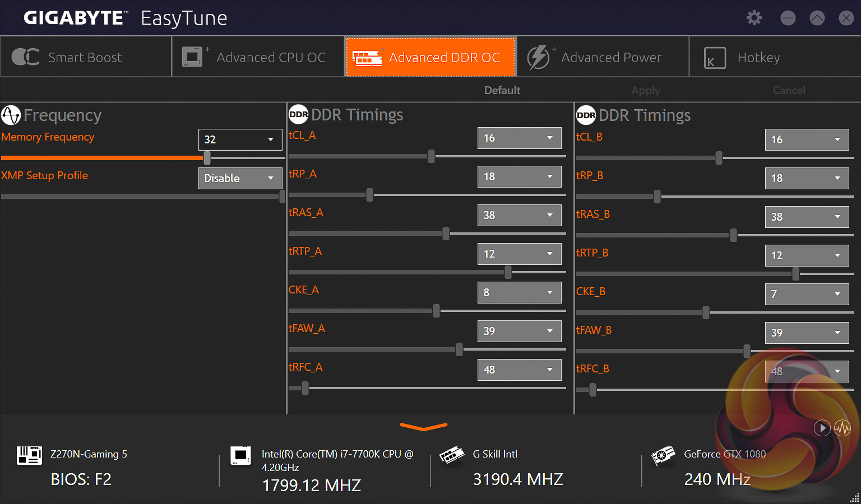Open the CKE_B value dropdown
The width and height of the screenshot is (861, 504).
(x=807, y=294)
